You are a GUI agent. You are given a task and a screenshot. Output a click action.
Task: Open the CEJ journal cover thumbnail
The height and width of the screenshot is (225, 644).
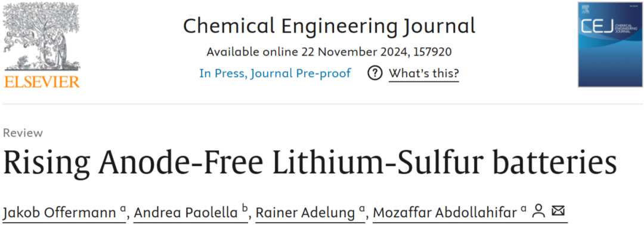point(610,44)
